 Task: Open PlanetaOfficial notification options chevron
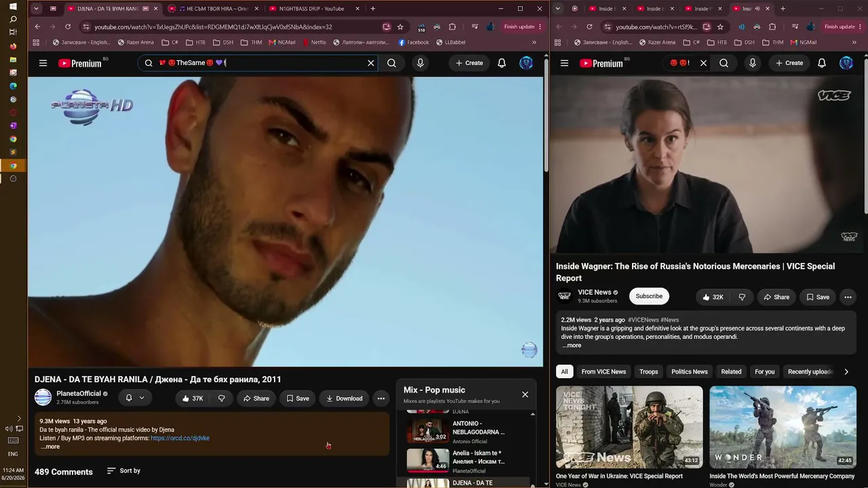(x=142, y=398)
